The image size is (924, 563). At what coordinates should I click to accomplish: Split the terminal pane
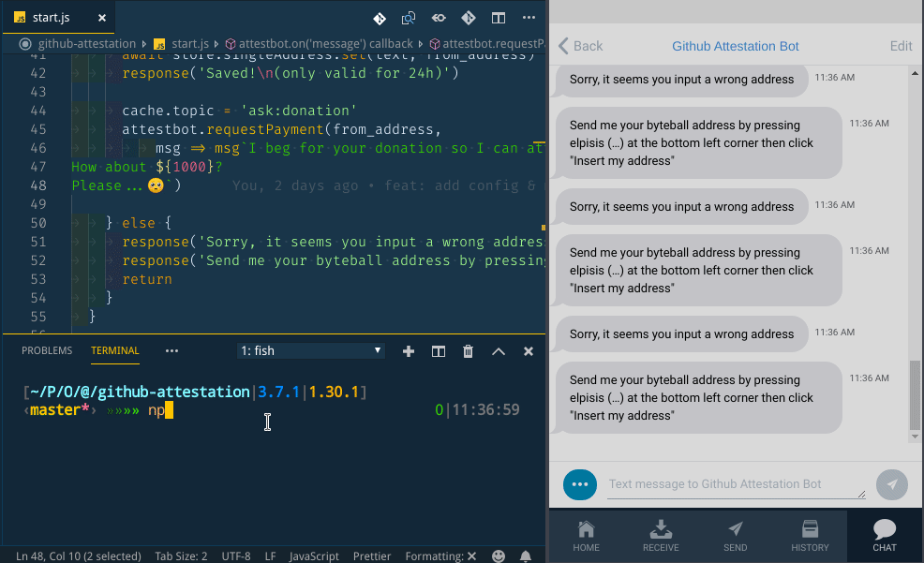tap(439, 351)
